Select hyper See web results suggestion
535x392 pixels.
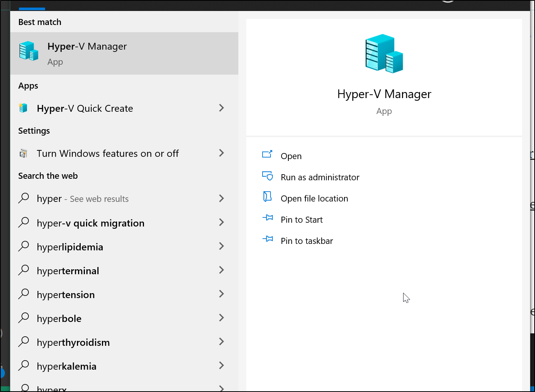(x=124, y=198)
